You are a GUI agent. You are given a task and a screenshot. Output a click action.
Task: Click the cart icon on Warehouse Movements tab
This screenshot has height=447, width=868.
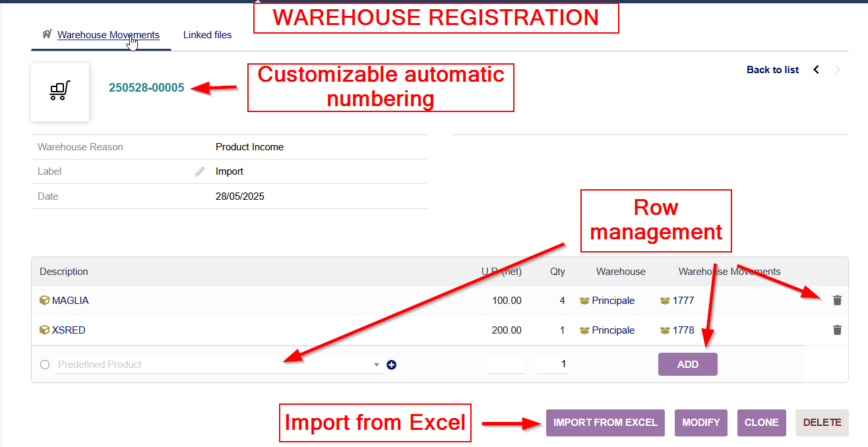click(47, 34)
